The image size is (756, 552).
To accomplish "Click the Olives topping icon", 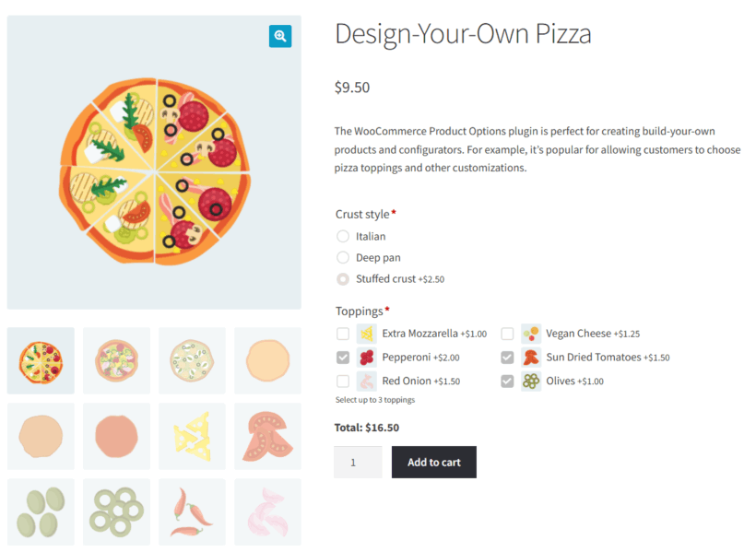I will pos(530,381).
